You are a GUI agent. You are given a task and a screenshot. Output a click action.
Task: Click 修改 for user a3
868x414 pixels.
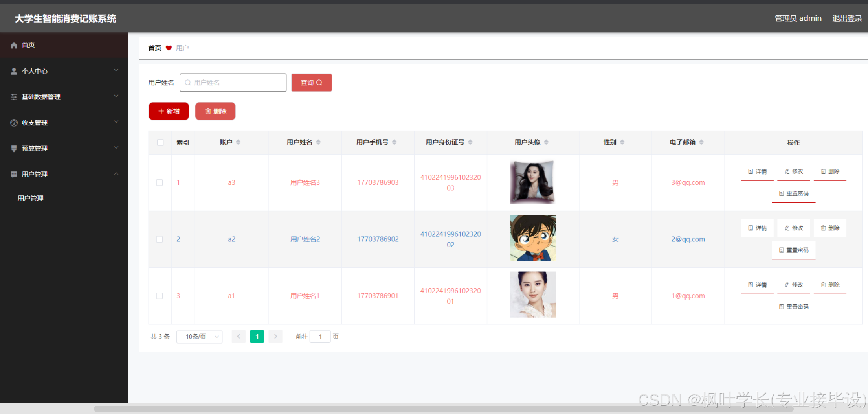794,172
